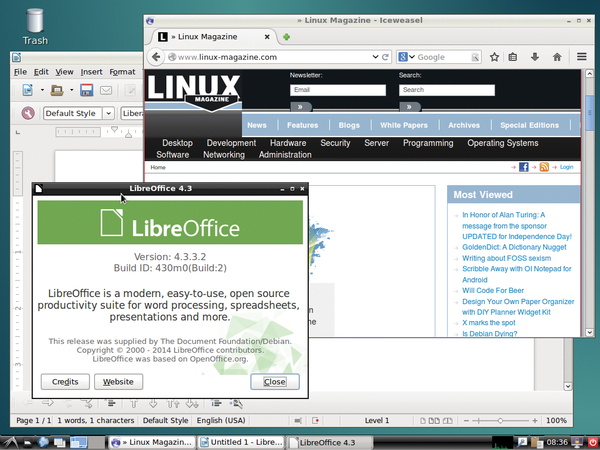The image size is (600, 450).
Task: Open search engine selector dropdown
Action: (x=412, y=57)
